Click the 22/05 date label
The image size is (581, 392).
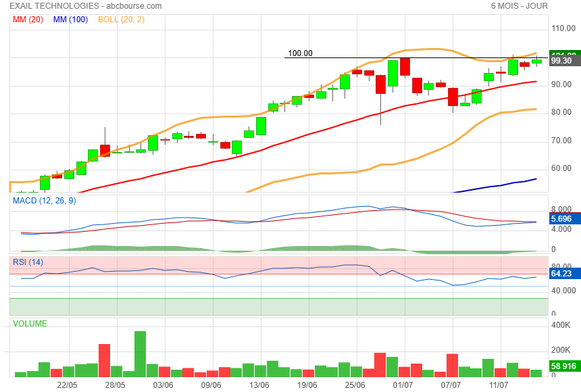click(67, 385)
